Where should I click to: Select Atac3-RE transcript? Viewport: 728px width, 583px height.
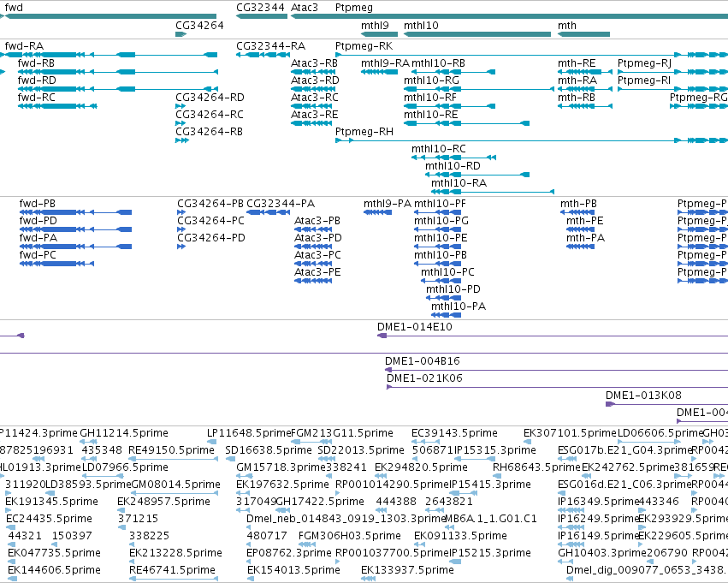[x=311, y=123]
